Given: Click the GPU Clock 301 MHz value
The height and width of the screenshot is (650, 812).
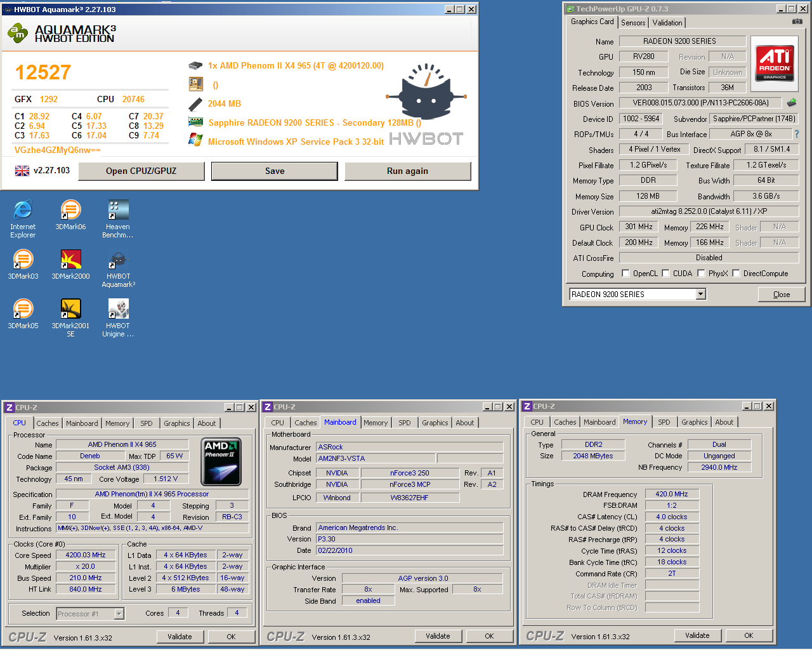Looking at the screenshot, I should click(x=639, y=227).
